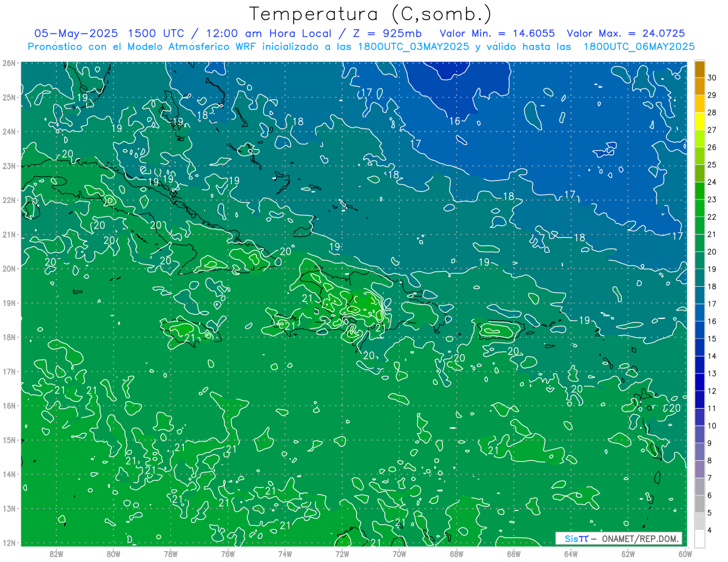Click the 19N latitude axis label
Viewport: 728px width, 562px height.
point(10,303)
